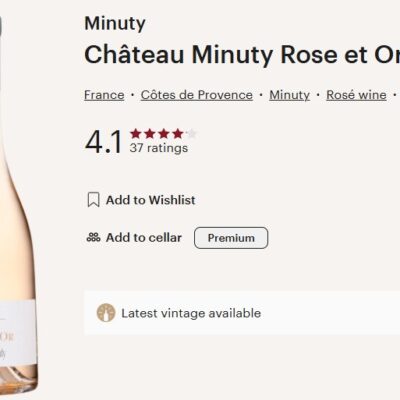Open the Minuty winery breadcrumb link
The image size is (400, 400).
point(289,95)
